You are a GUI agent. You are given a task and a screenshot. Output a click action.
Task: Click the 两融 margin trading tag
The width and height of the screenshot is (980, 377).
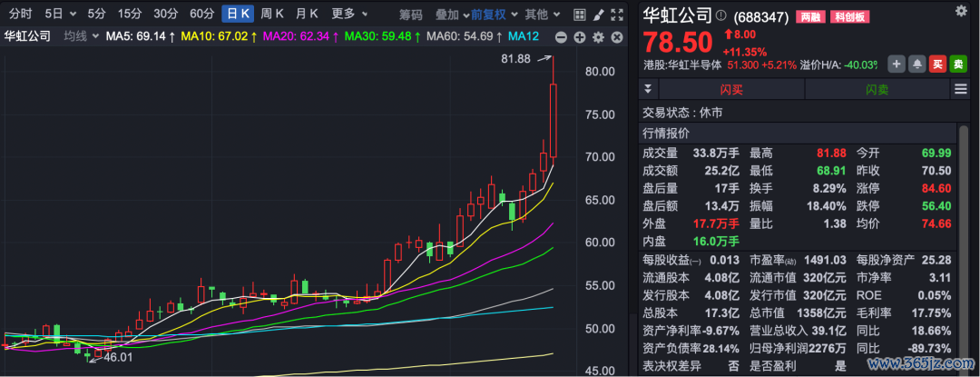point(810,17)
